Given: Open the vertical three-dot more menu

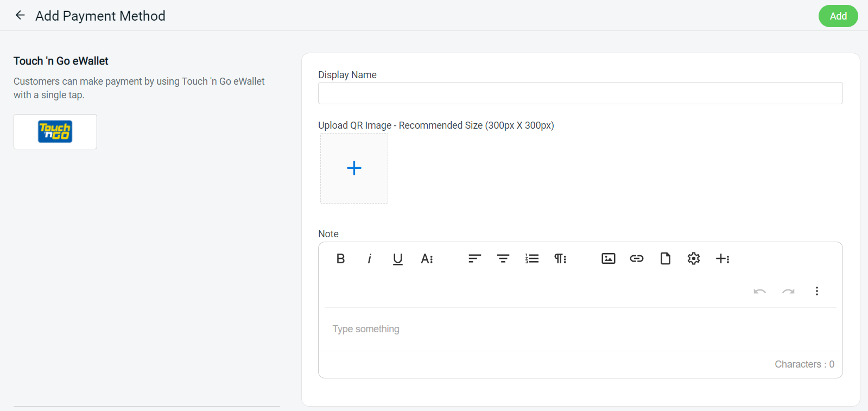Looking at the screenshot, I should coord(816,291).
